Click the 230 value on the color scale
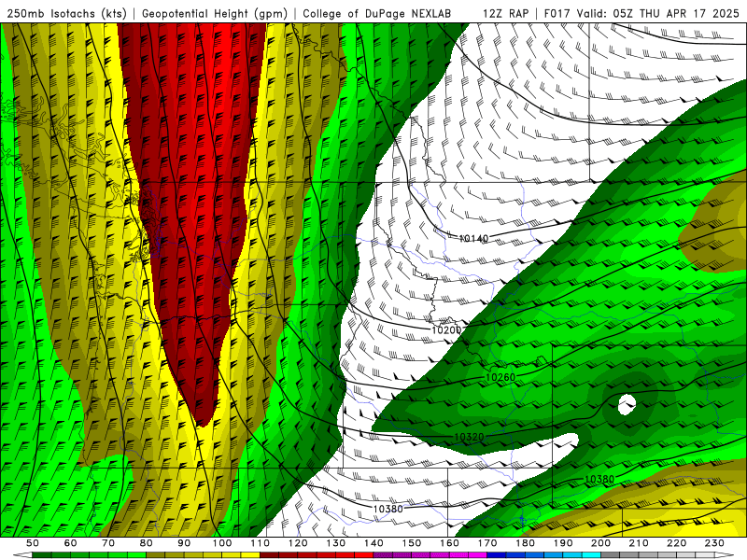This screenshot has height=560, width=747. coord(714,543)
